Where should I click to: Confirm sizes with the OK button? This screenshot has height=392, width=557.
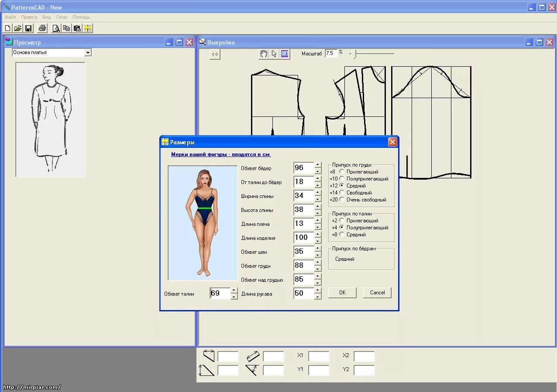[x=342, y=293]
